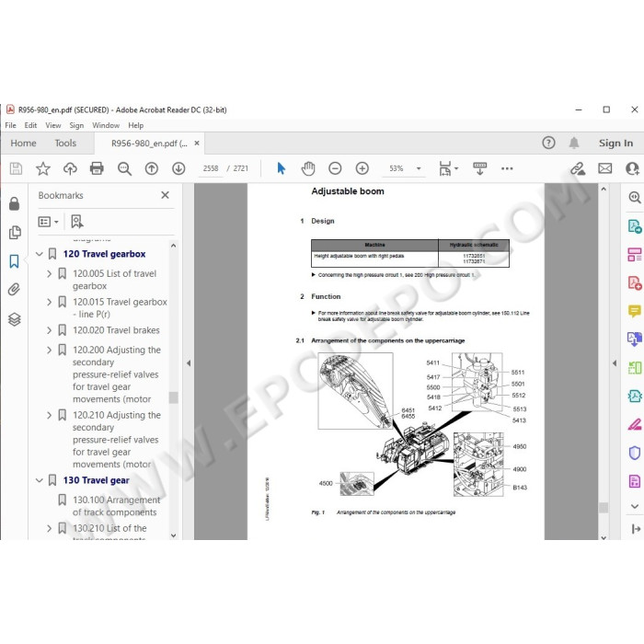Open the Layers panel icon
Image resolution: width=644 pixels, height=644 pixels.
pos(15,319)
